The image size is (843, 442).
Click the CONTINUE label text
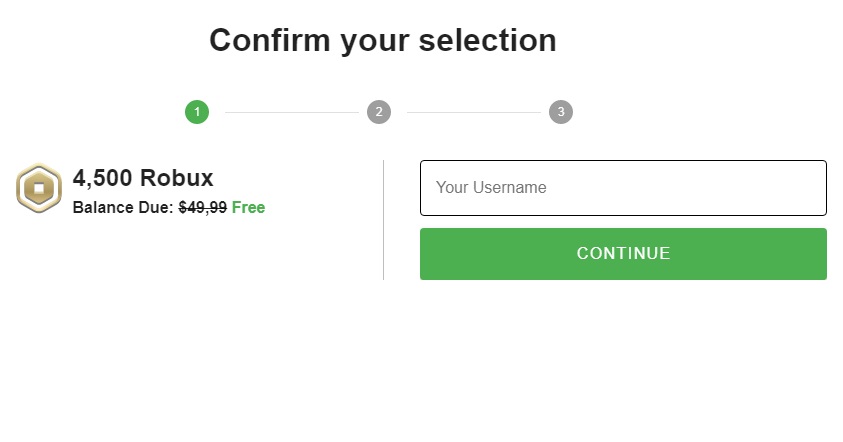pyautogui.click(x=623, y=254)
